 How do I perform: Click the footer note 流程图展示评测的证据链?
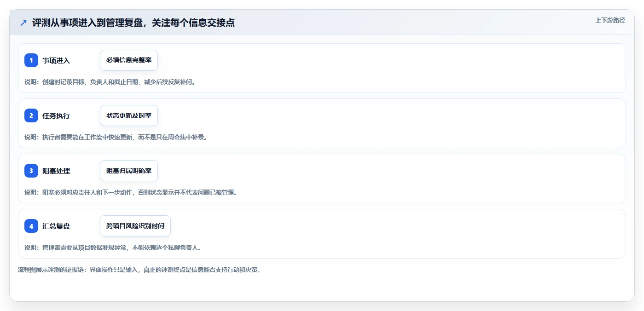point(139,270)
